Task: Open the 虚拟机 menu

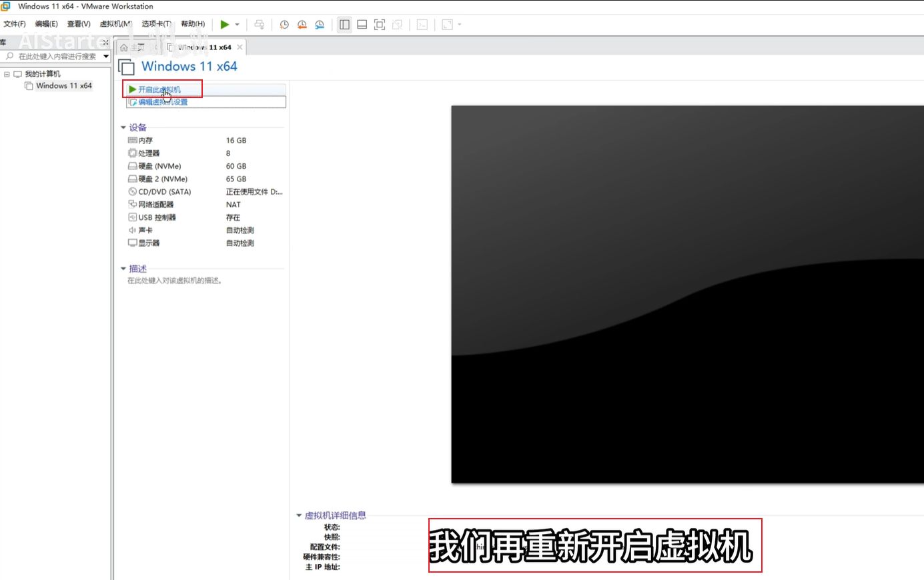Action: pyautogui.click(x=115, y=24)
